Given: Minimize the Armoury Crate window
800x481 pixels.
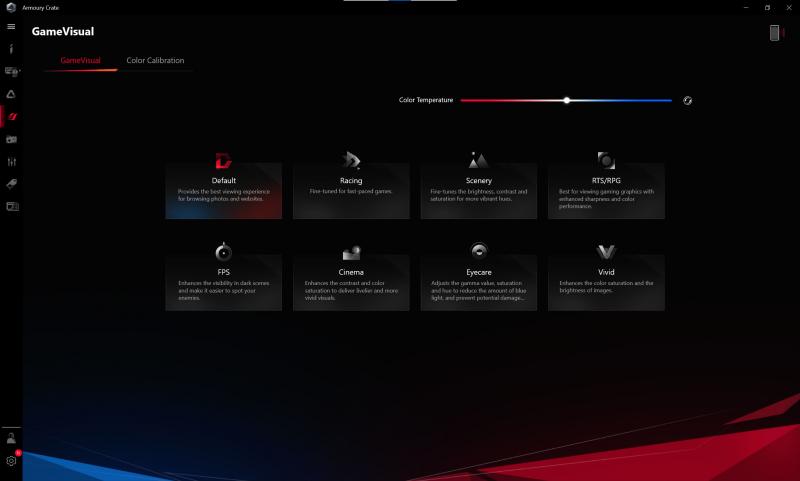Looking at the screenshot, I should click(x=746, y=8).
